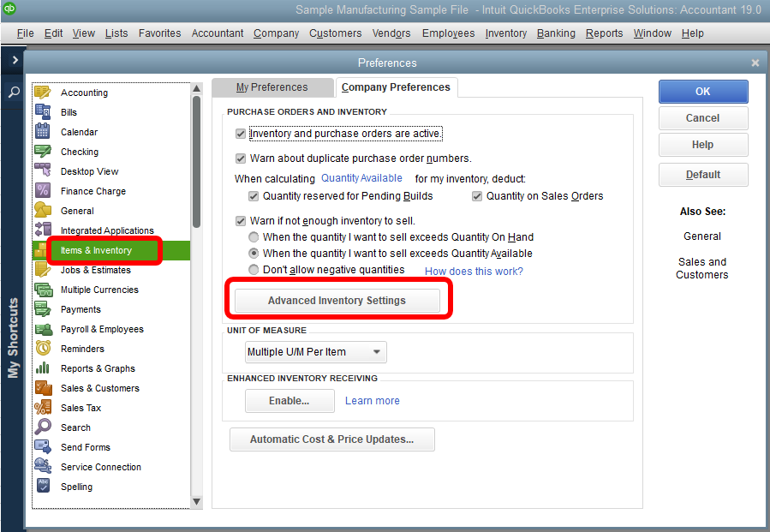Open the Multiple U/M Per Item dropdown
770x532 pixels.
click(316, 352)
